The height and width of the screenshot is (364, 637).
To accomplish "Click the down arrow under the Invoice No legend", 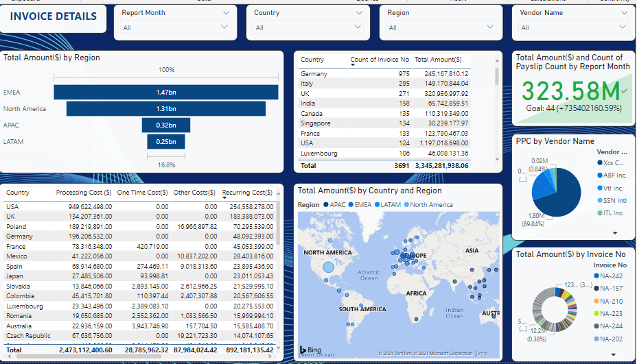I will tap(614, 355).
